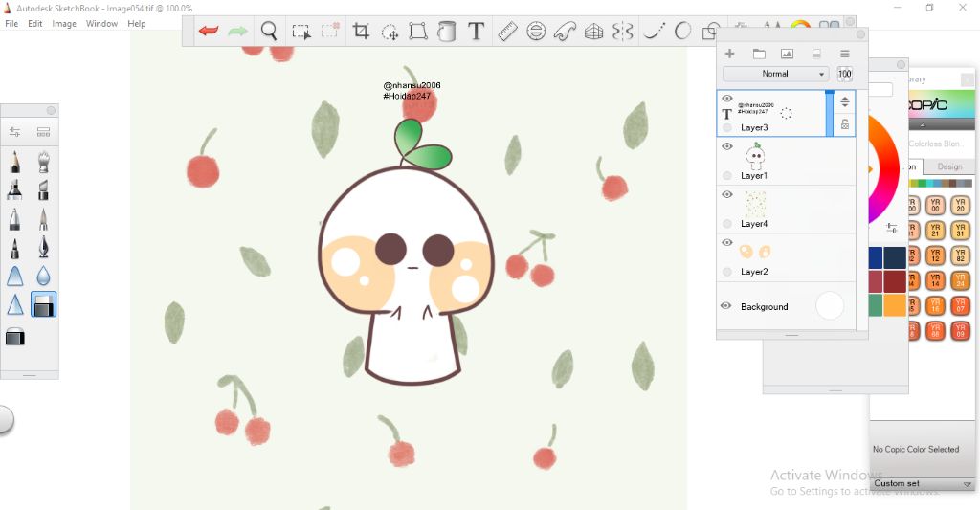Click the Background layer white color circle
The height and width of the screenshot is (510, 980).
pyautogui.click(x=830, y=306)
